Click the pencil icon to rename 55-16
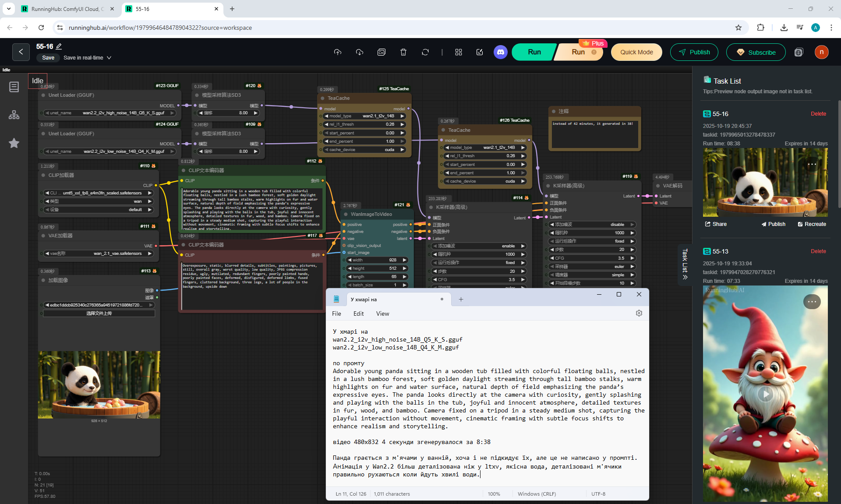841x504 pixels. (59, 46)
